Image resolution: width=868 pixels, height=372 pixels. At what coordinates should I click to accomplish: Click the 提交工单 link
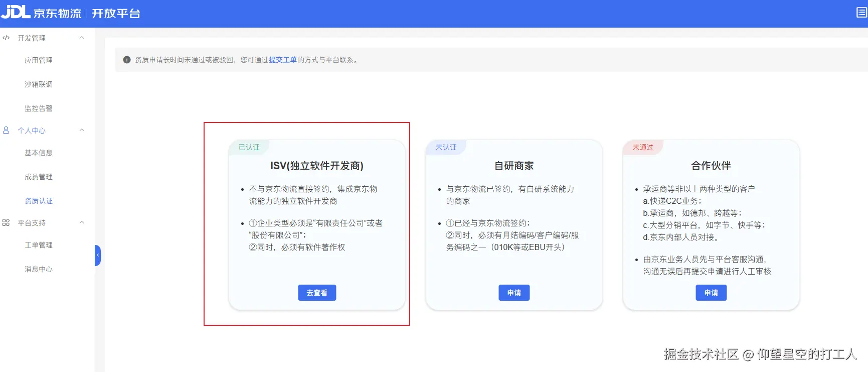coord(283,60)
